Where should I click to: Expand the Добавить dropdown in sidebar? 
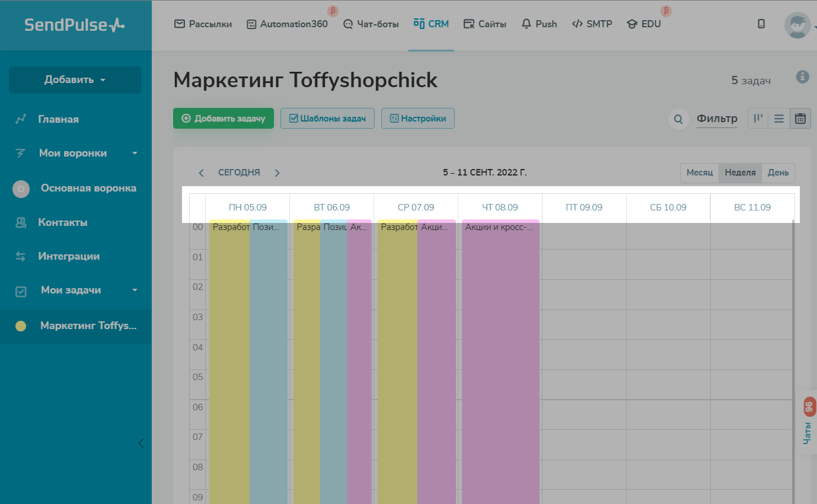[75, 80]
